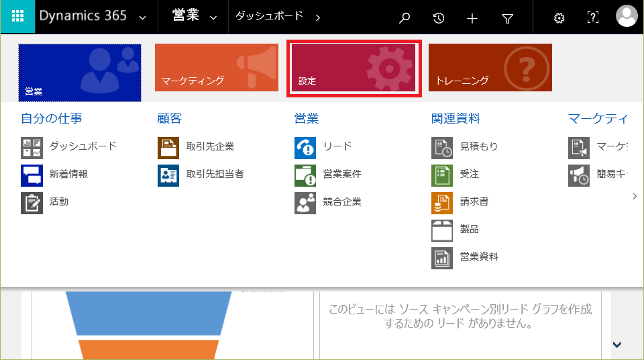Click the 取引先企業 account icon
Screen dimensions: 644x360
tap(168, 148)
